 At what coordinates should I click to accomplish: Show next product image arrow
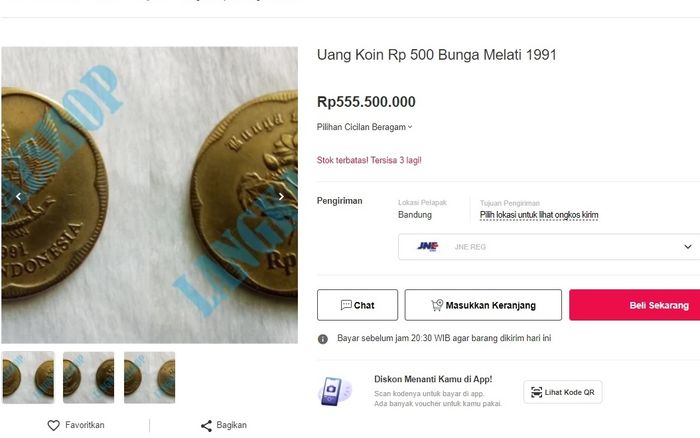coord(281,197)
